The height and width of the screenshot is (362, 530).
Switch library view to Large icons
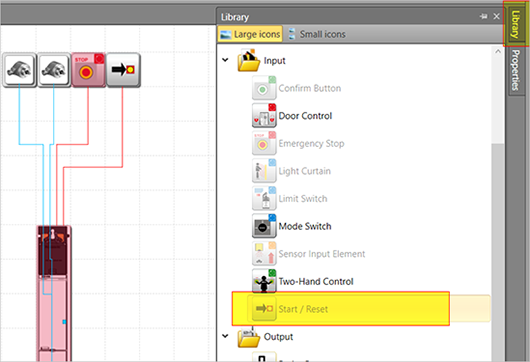[x=250, y=34]
